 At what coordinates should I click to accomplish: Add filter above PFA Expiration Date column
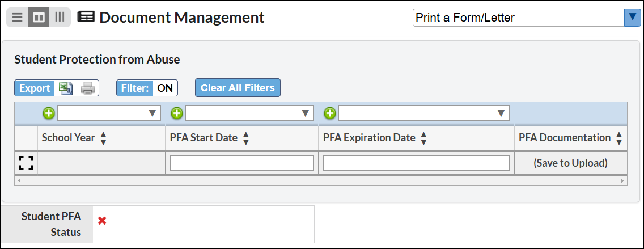tap(330, 113)
